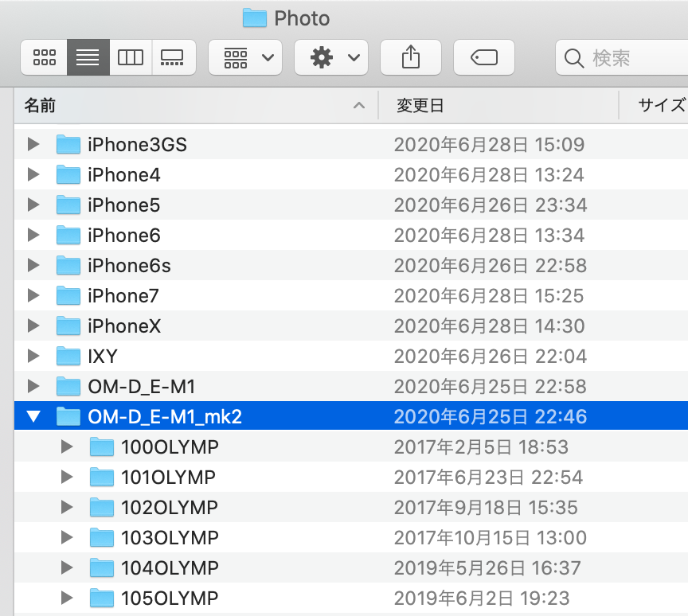Viewport: 688px width, 616px height.
Task: Expand the iPhoneX folder
Action: [33, 326]
